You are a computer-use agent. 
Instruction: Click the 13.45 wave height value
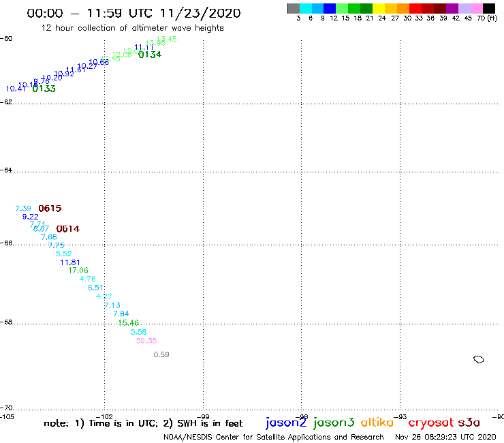click(x=166, y=39)
